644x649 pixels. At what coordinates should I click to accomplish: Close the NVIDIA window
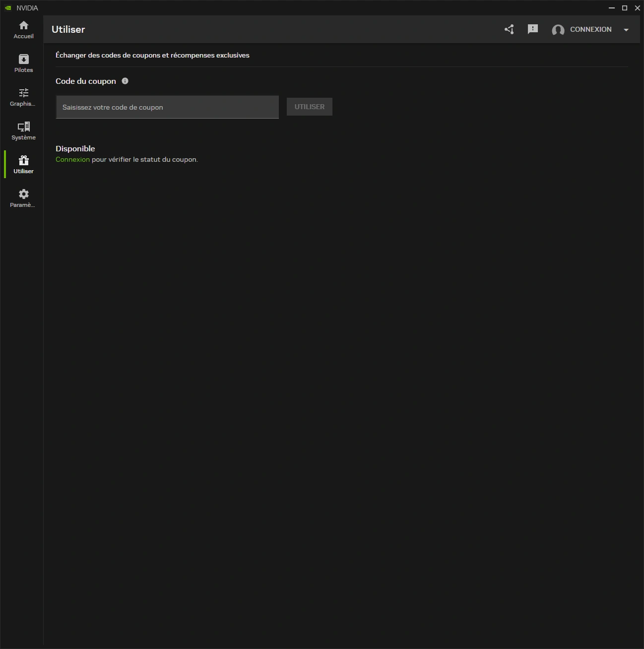point(638,8)
